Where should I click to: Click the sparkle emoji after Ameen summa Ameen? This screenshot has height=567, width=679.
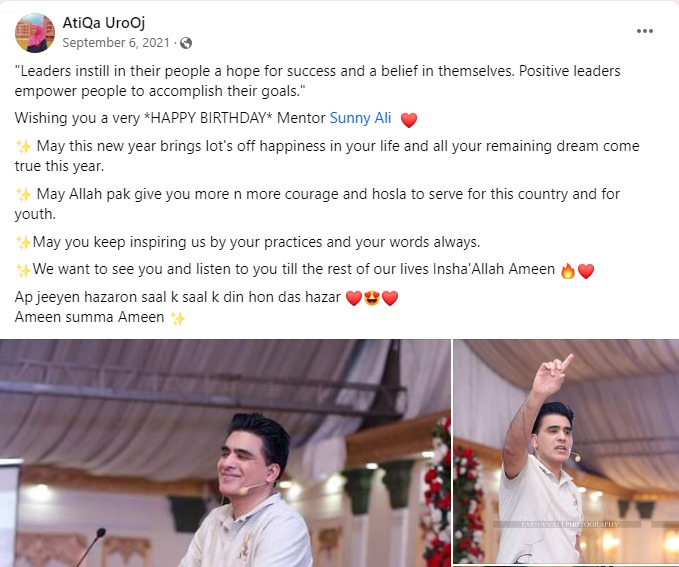(178, 319)
